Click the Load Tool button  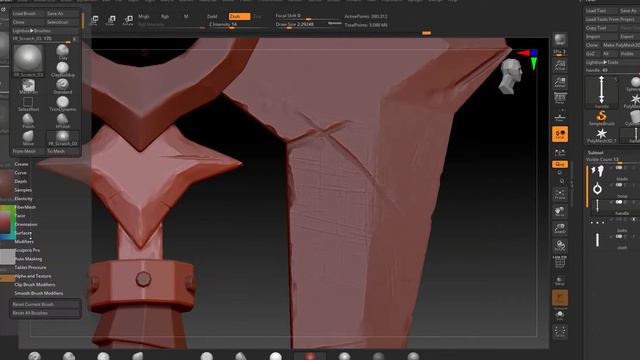pyautogui.click(x=600, y=11)
